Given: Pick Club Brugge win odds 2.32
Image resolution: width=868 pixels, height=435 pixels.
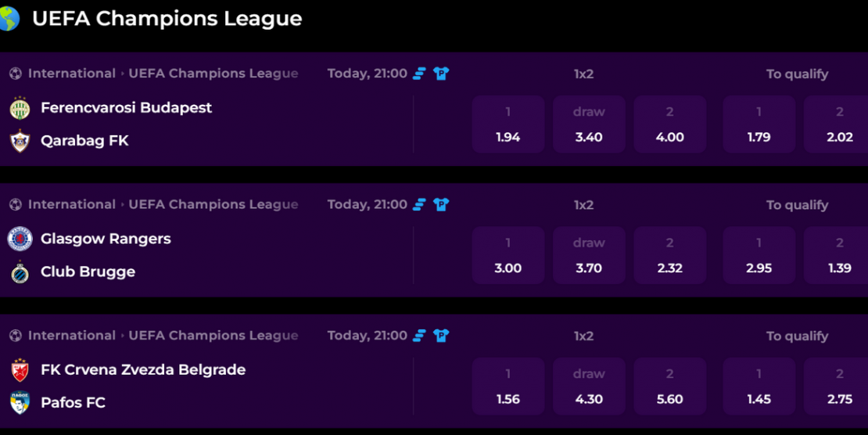Looking at the screenshot, I should [670, 256].
